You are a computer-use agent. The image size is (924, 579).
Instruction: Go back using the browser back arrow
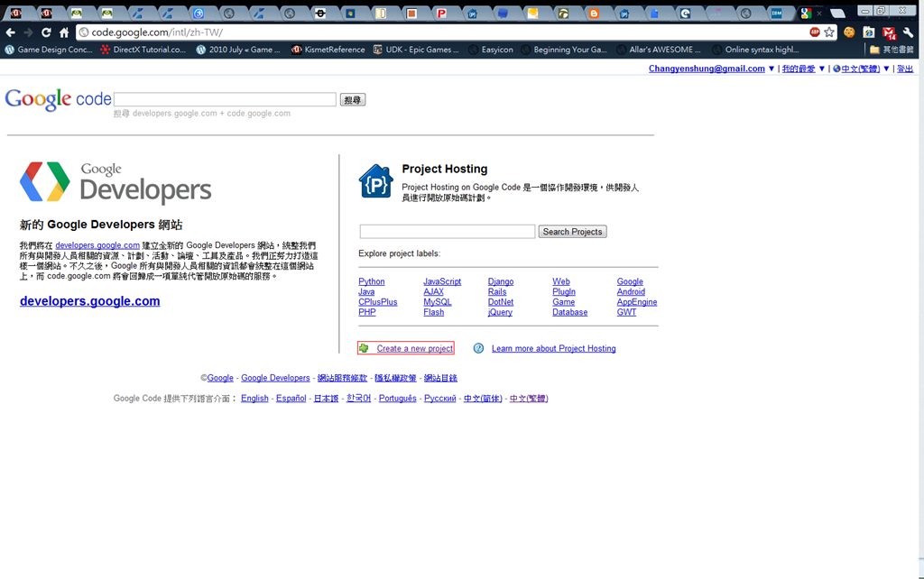click(x=10, y=32)
